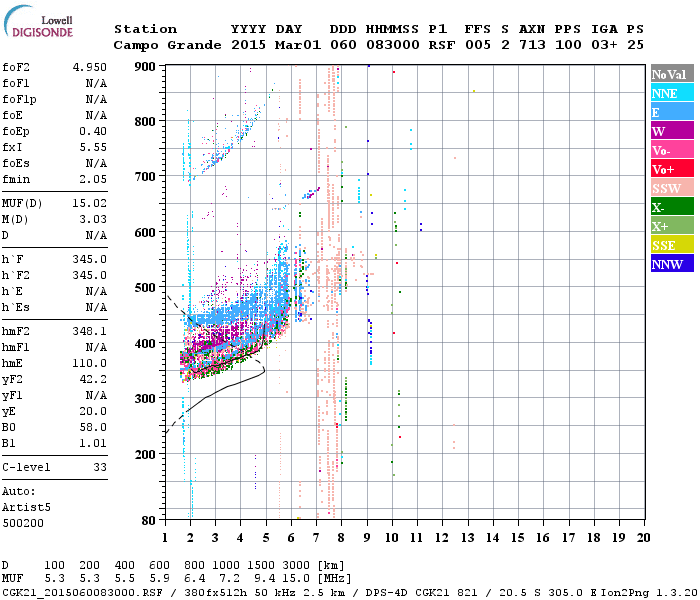The image size is (700, 600).
Task: Click the foEp value 0.40
Action: click(x=93, y=131)
